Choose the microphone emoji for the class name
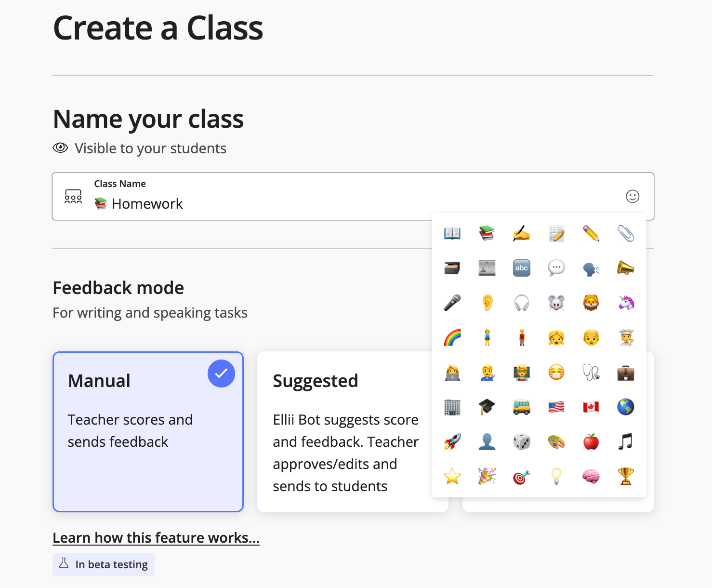This screenshot has width=712, height=588. [452, 303]
